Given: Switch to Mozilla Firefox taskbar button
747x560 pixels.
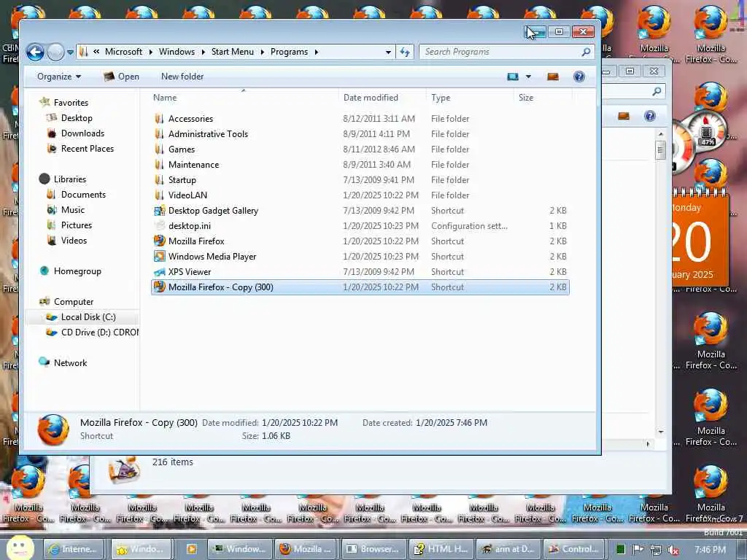Looking at the screenshot, I should (306, 549).
